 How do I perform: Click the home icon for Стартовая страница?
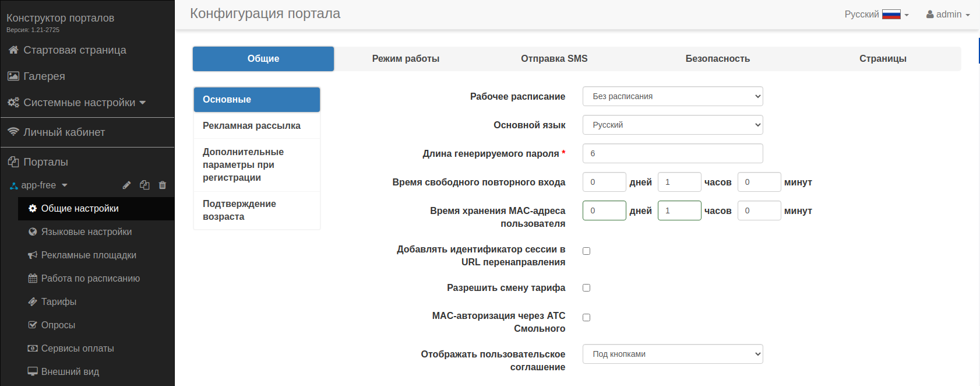[x=13, y=50]
